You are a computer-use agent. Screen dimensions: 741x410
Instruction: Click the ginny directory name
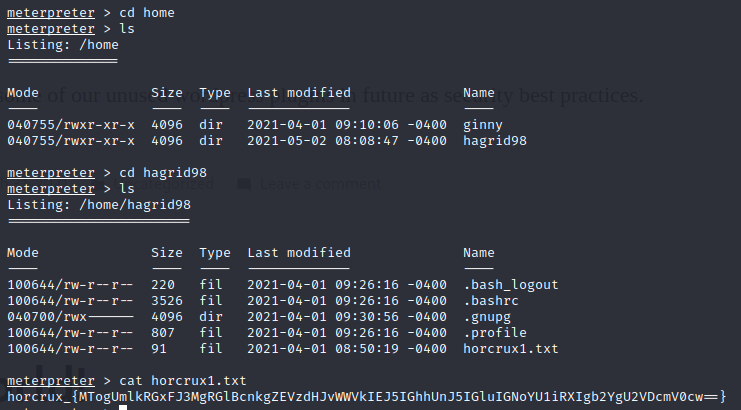point(483,125)
